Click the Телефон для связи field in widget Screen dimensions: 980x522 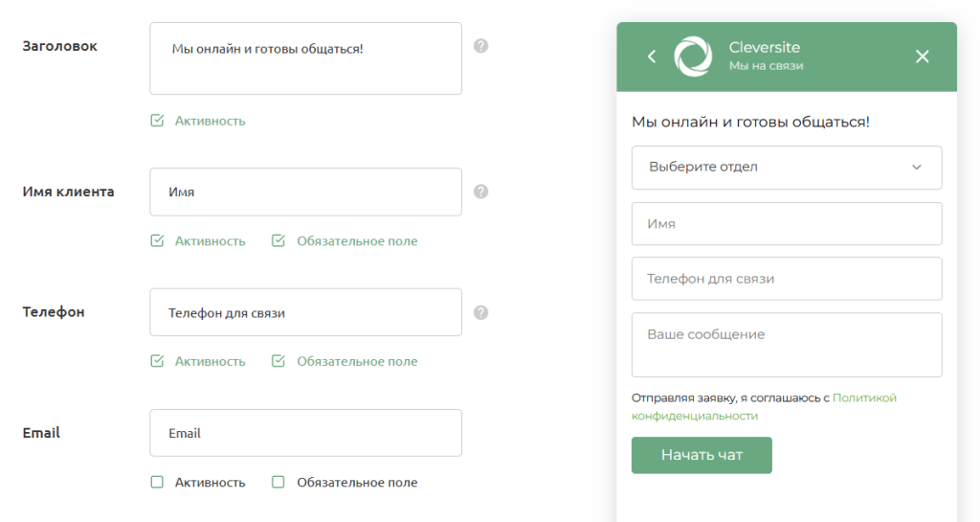[787, 279]
